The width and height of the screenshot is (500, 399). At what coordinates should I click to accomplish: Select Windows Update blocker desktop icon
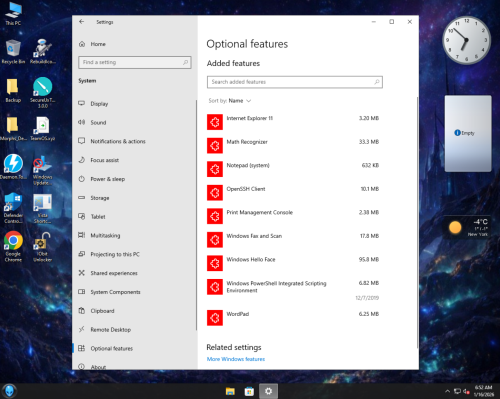click(x=42, y=170)
